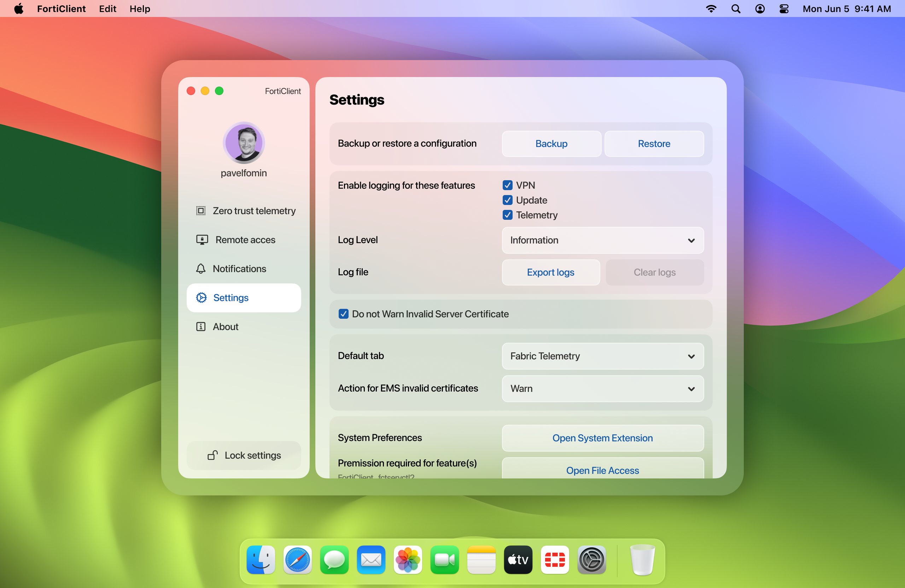This screenshot has height=588, width=905.
Task: Disable Update logging checkbox
Action: (507, 200)
